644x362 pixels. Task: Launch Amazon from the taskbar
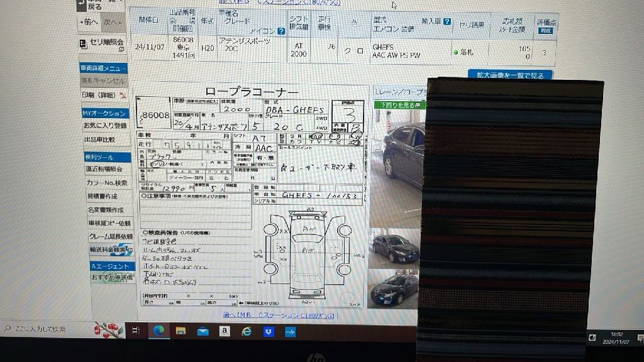tap(225, 331)
